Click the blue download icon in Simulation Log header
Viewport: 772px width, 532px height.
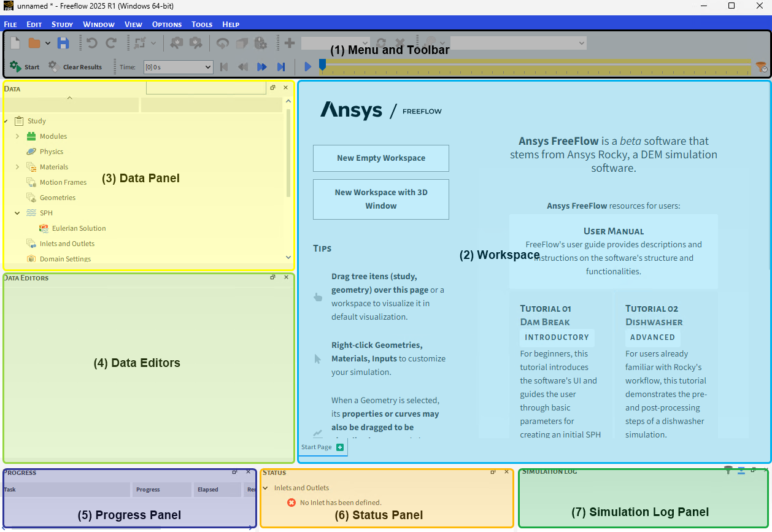click(x=741, y=470)
